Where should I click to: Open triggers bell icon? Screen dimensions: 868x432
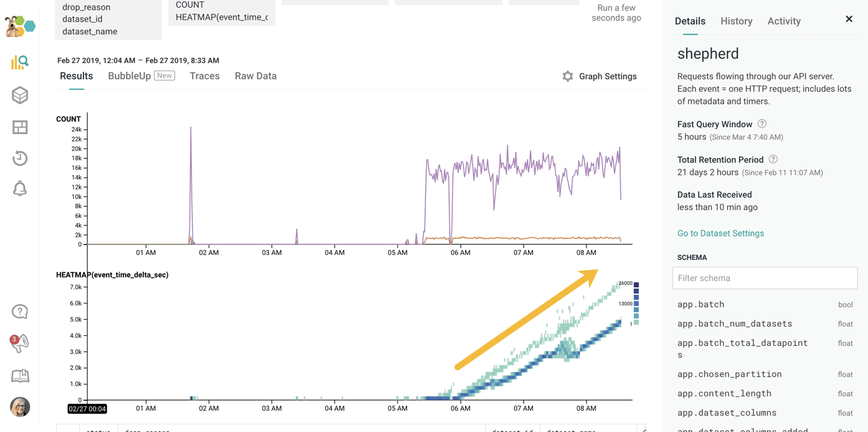[20, 188]
